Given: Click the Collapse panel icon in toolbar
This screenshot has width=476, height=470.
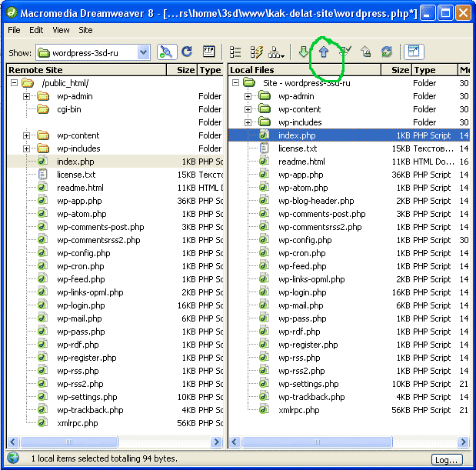Looking at the screenshot, I should [x=414, y=52].
